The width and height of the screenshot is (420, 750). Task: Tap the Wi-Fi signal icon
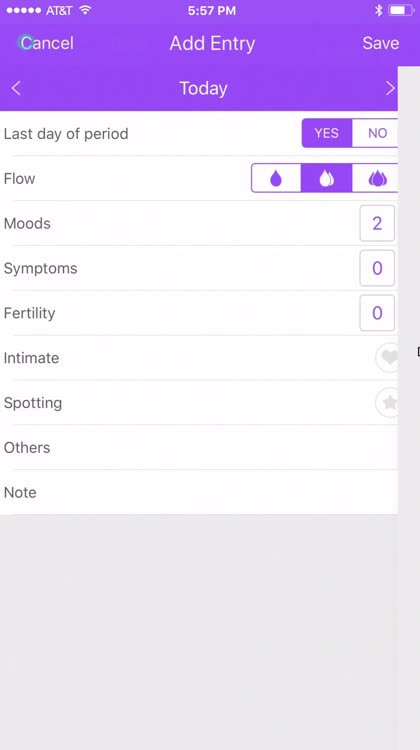click(x=85, y=11)
